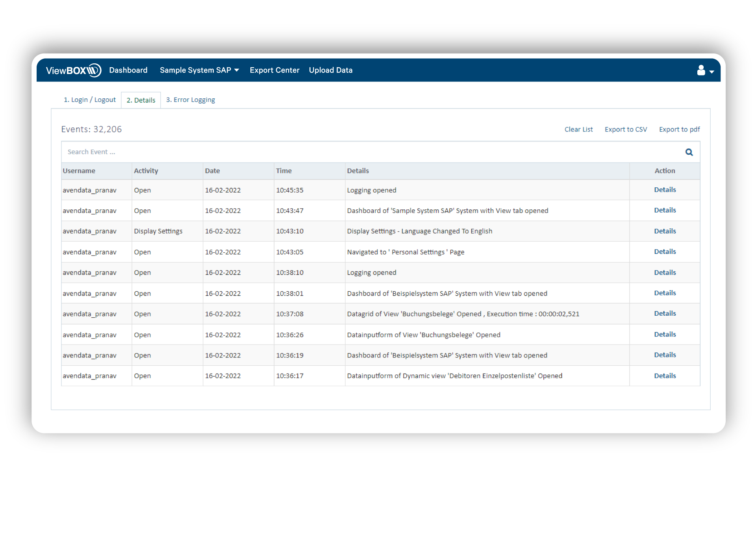This screenshot has width=756, height=533.
Task: Click 'Datagrid of View Buchungsbelege Opened' text
Action: 463,314
